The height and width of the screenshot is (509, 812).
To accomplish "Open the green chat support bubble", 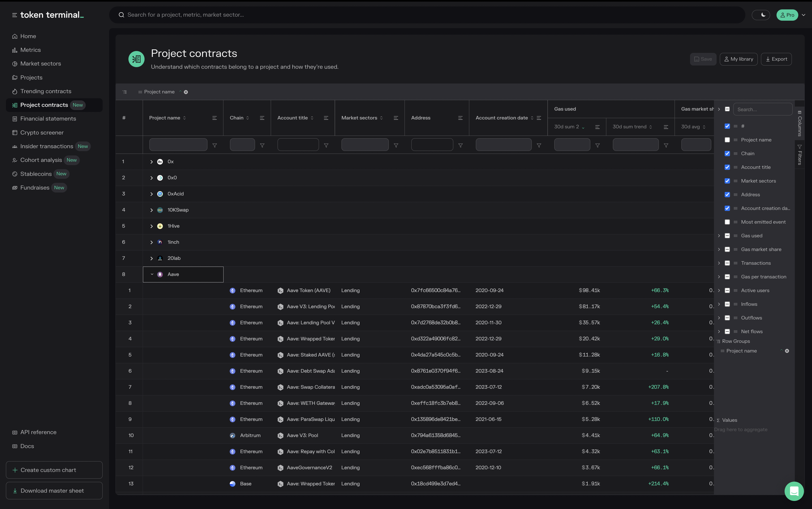I will (x=794, y=491).
